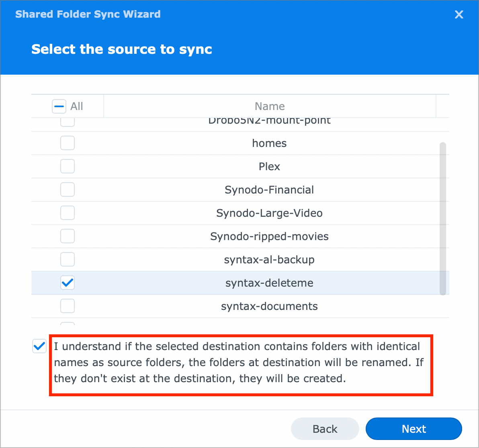The height and width of the screenshot is (448, 479).
Task: Close the Shared Folder Sync Wizard
Action: click(459, 15)
